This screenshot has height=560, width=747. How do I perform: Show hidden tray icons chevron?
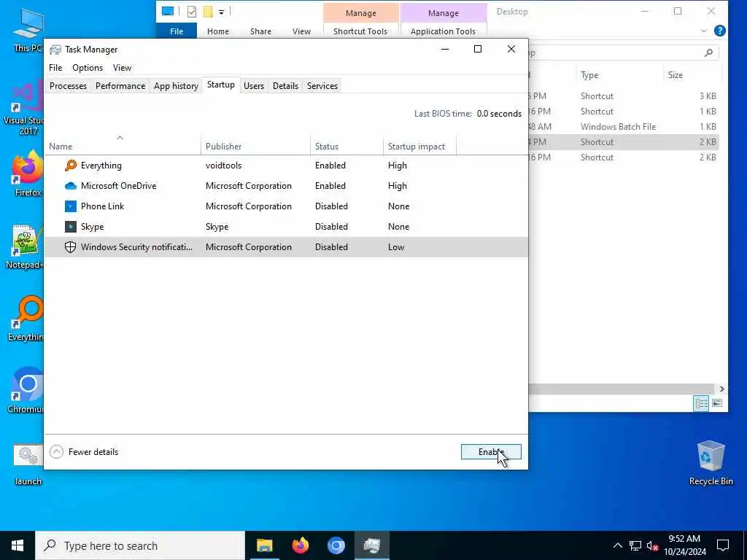point(617,545)
